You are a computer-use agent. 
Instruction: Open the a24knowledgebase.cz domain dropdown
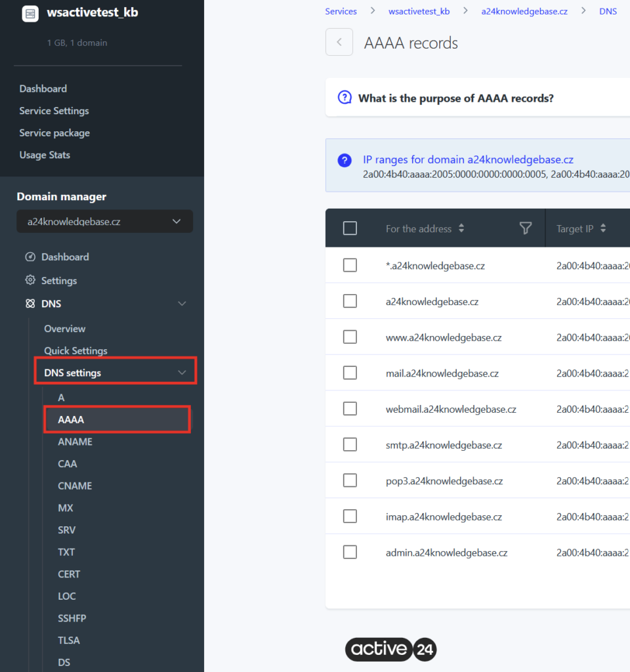point(104,222)
